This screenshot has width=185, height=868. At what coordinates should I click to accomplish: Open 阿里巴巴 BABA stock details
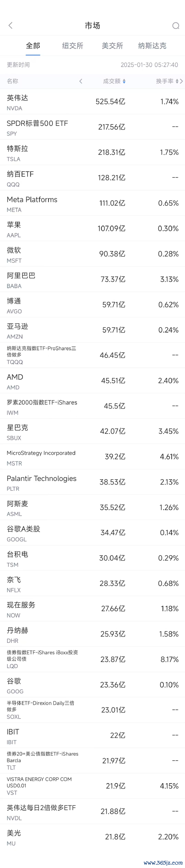pos(92,279)
